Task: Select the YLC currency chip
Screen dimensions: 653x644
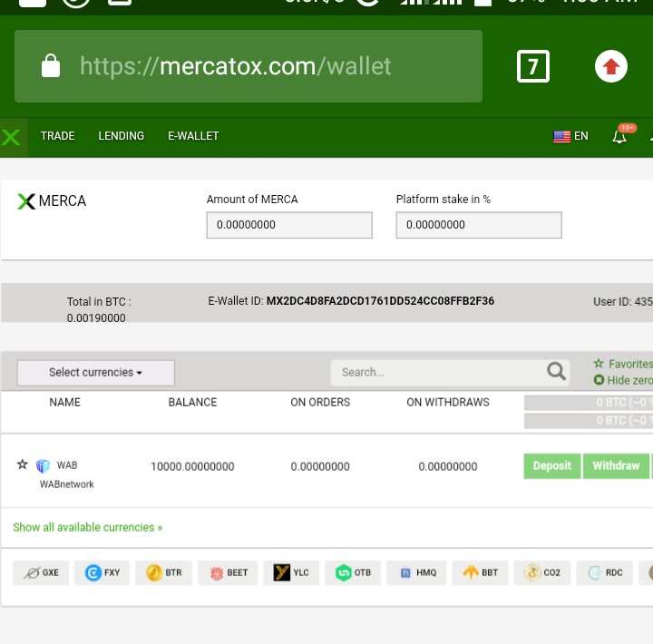Action: [291, 572]
